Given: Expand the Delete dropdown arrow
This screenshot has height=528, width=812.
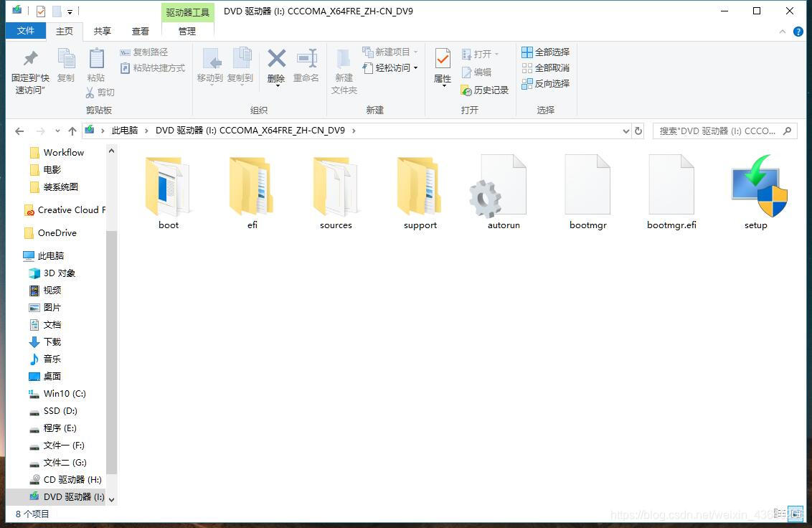Looking at the screenshot, I should [277, 85].
